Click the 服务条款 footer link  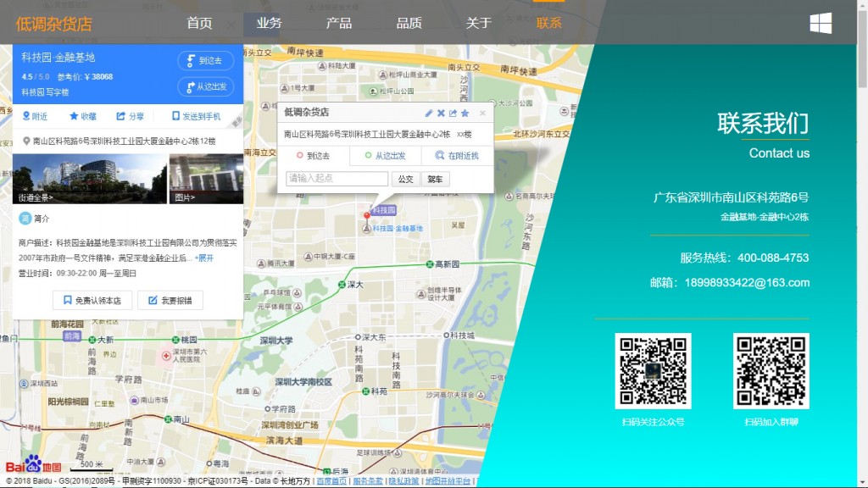(368, 481)
